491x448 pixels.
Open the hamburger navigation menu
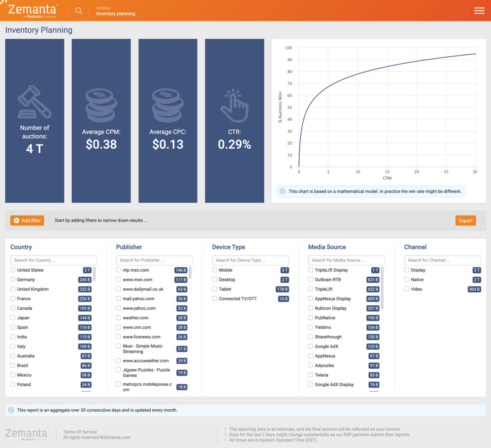(x=479, y=11)
